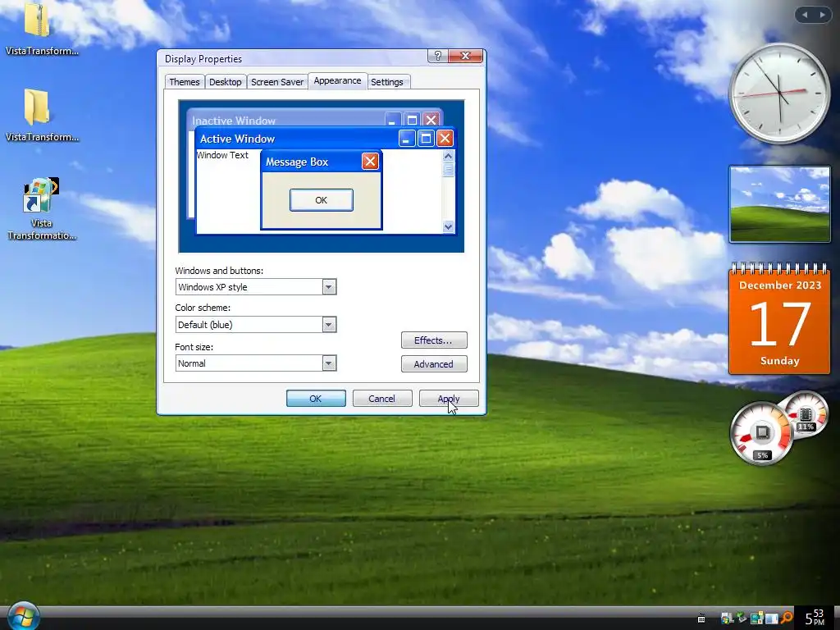Click the sidebar previous arrow
840x630 pixels.
pos(805,15)
